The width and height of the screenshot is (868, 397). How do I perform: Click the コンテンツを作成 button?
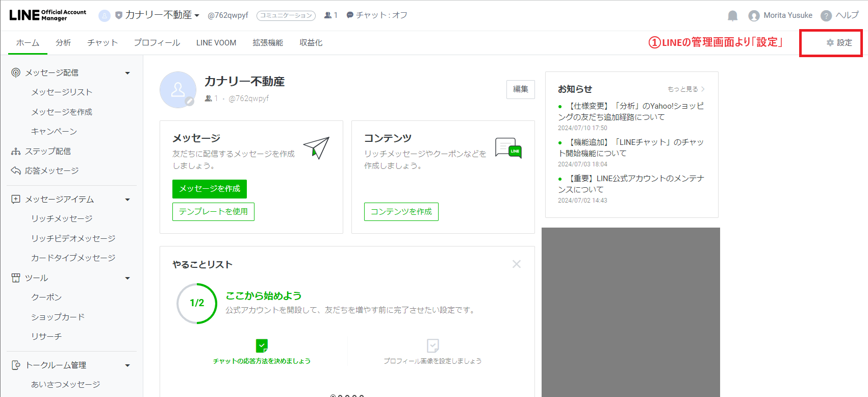pyautogui.click(x=401, y=212)
